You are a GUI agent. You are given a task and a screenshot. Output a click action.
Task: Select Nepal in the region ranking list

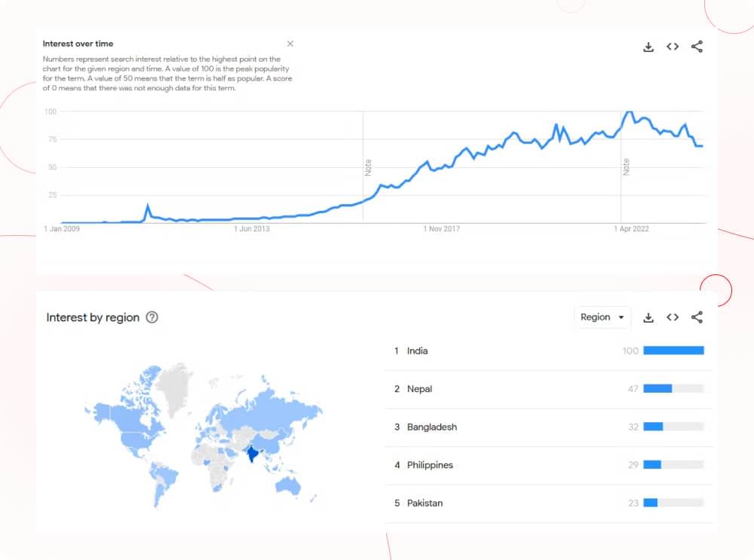coord(422,389)
